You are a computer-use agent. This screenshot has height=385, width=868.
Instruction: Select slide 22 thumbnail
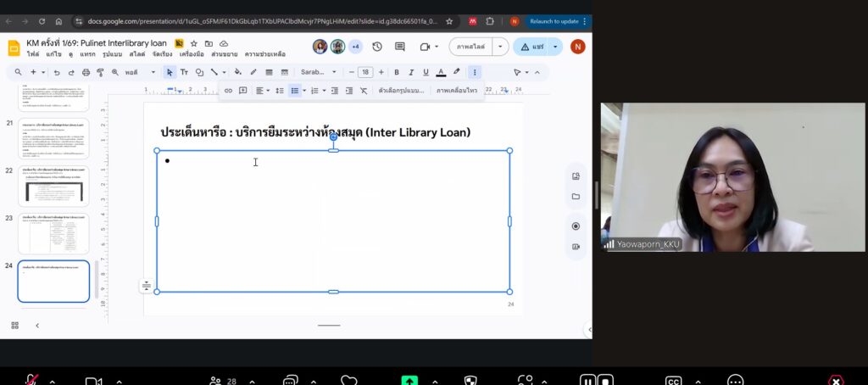click(x=53, y=187)
